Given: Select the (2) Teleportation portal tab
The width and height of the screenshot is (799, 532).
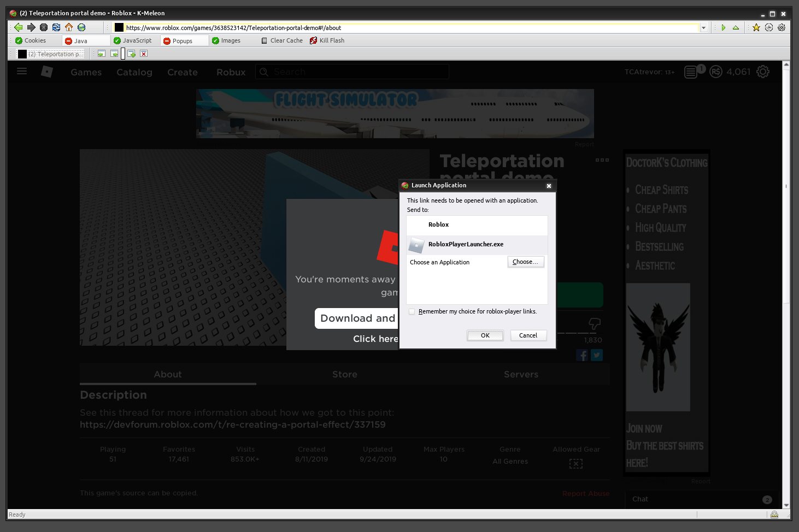Looking at the screenshot, I should [51, 54].
